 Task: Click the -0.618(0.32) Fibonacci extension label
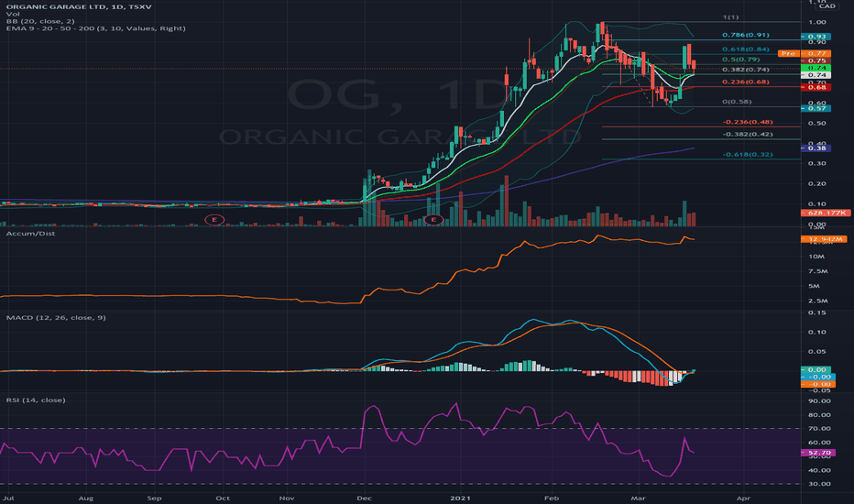tap(748, 155)
